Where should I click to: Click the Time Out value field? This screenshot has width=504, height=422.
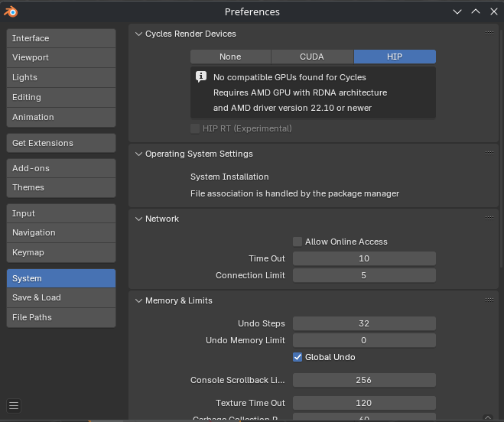pos(364,258)
